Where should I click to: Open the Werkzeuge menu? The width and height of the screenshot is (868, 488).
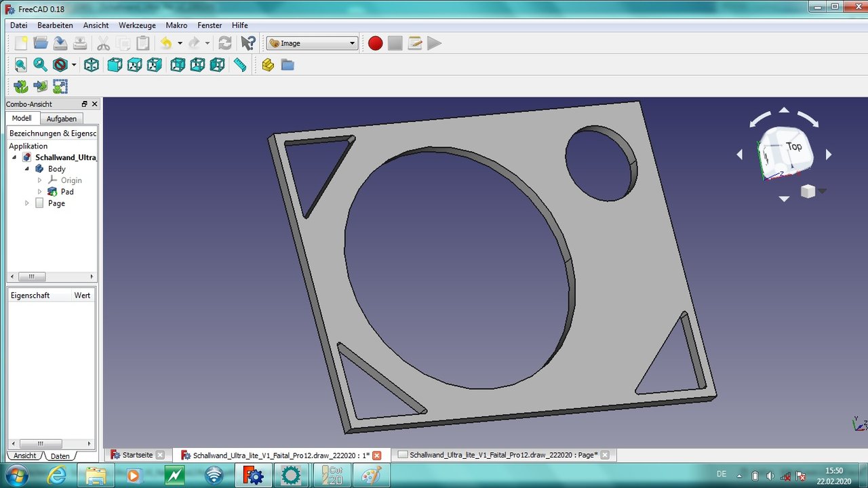pos(137,25)
